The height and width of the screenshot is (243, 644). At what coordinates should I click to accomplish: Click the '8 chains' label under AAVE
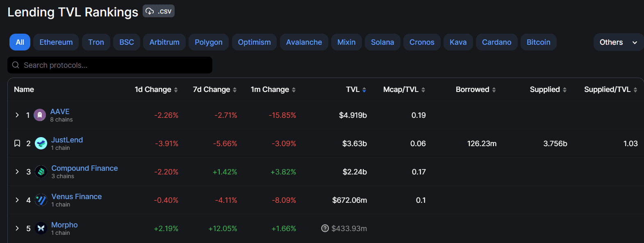[x=61, y=120]
